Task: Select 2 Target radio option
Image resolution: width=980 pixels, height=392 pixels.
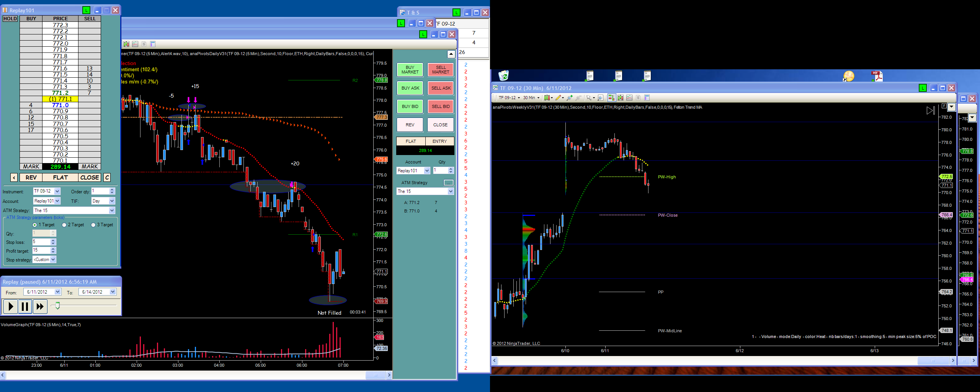Action: pyautogui.click(x=64, y=225)
